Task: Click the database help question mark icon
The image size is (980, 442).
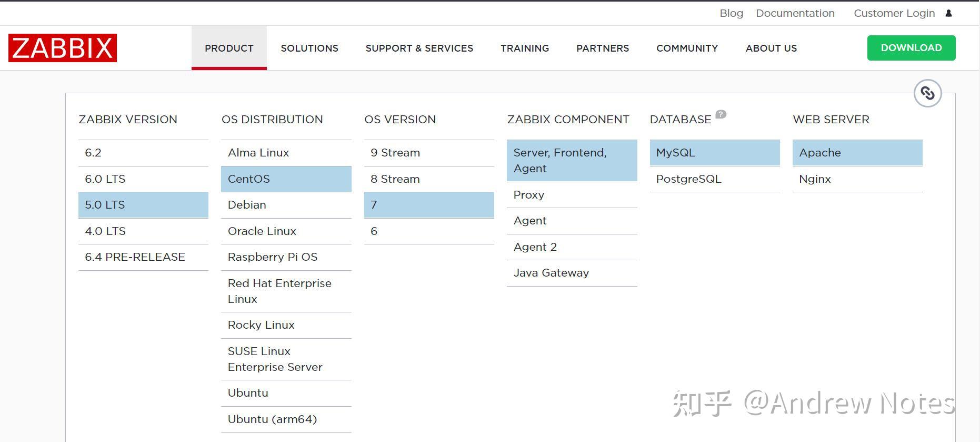Action: 721,114
